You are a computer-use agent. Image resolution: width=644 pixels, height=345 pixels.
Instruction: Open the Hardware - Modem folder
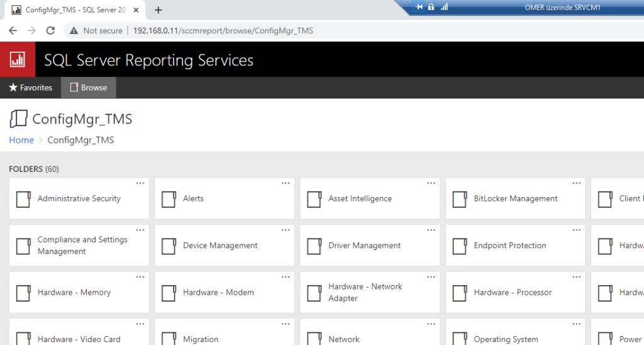pos(225,292)
